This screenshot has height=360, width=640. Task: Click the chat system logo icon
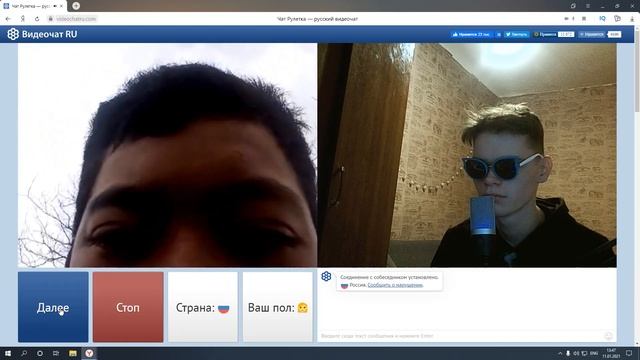326,276
